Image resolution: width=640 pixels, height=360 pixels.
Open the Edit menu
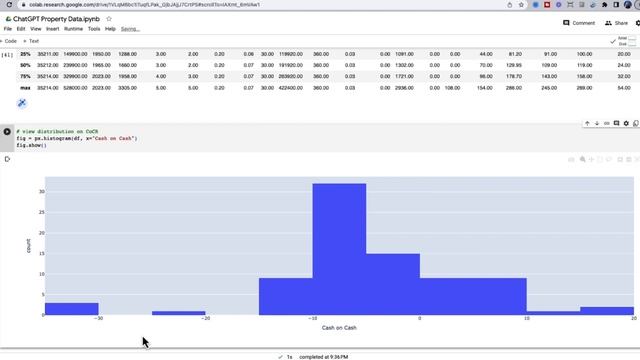[21, 29]
